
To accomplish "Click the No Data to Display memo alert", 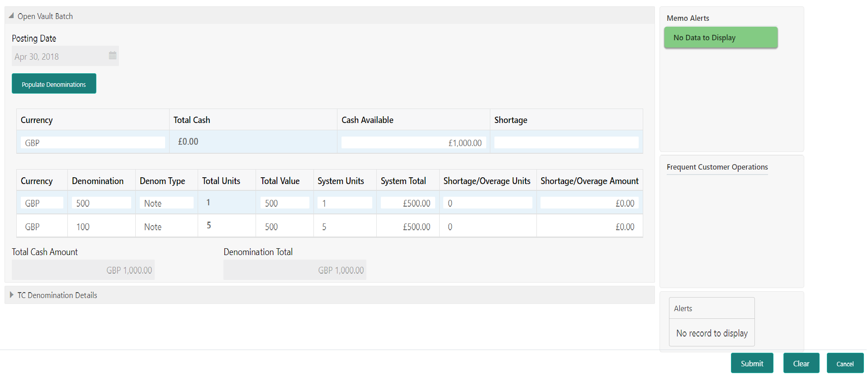I will click(721, 38).
